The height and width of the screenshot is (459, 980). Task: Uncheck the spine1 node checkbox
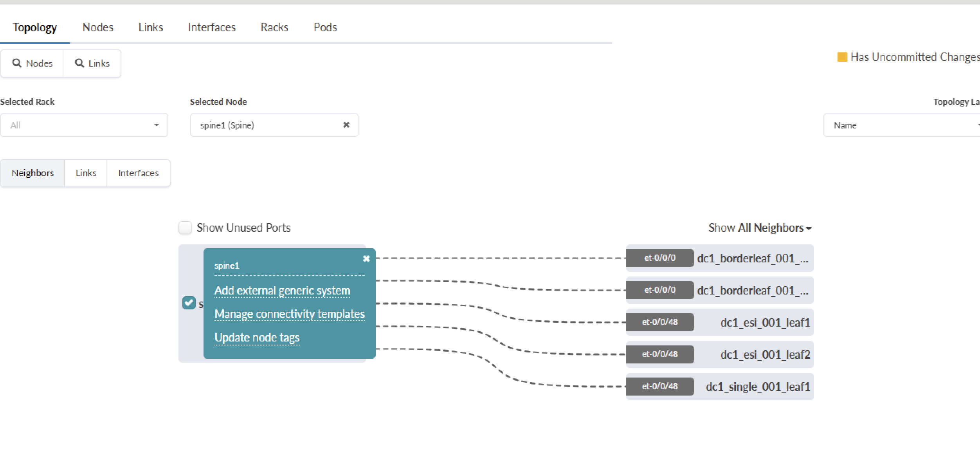point(189,303)
